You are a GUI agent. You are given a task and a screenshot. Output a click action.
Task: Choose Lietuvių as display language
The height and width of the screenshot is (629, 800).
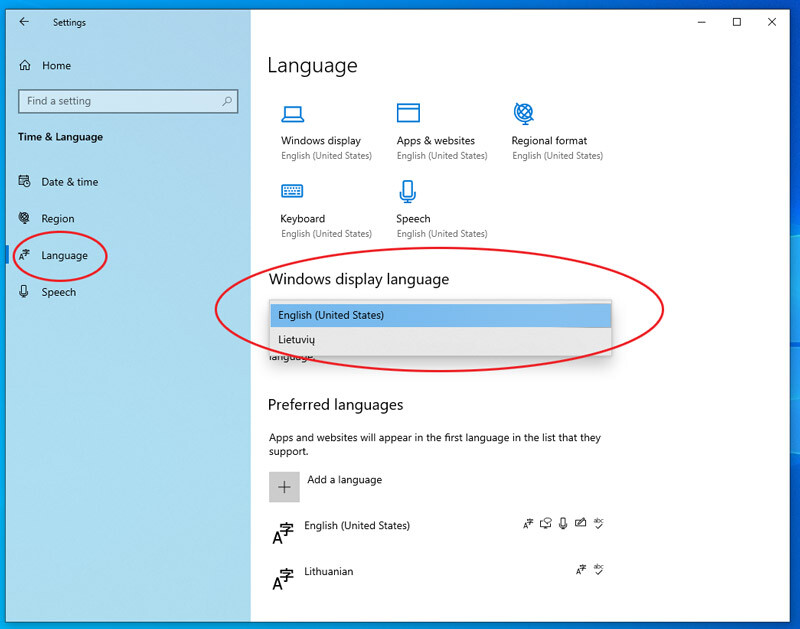point(440,339)
